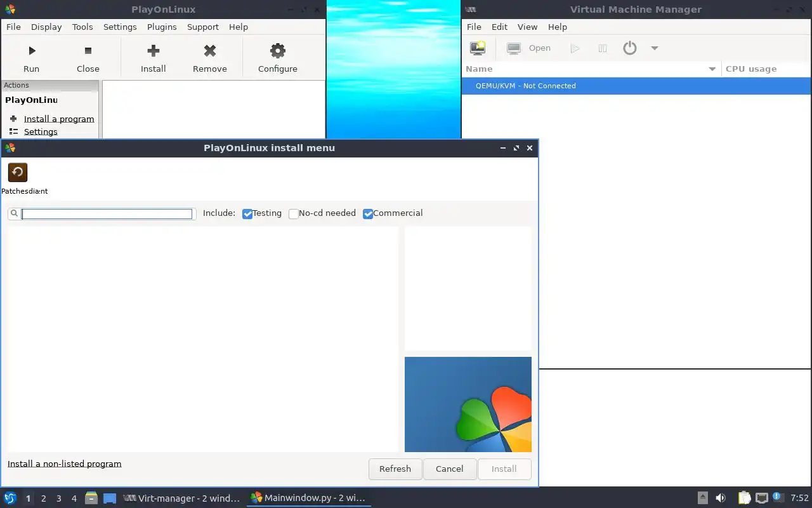
Task: Click the Cancel button in the install menu
Action: click(x=449, y=469)
